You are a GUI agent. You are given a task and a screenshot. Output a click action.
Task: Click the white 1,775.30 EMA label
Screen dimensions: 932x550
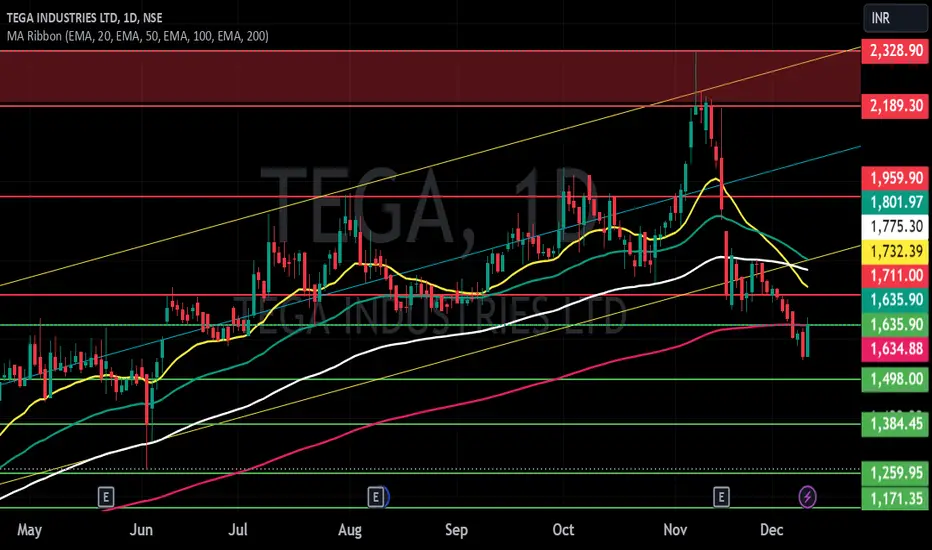[895, 227]
